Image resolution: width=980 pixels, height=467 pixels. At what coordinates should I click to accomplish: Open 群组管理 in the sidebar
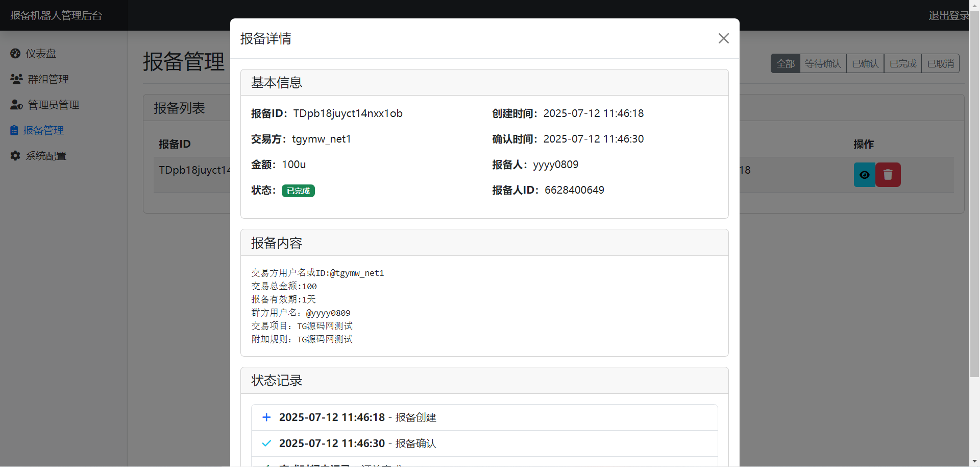click(x=48, y=79)
